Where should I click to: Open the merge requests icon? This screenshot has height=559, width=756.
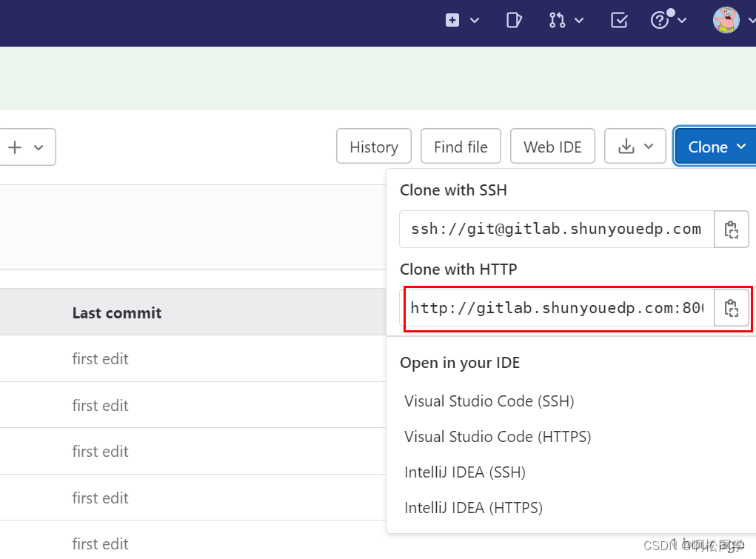click(x=557, y=20)
